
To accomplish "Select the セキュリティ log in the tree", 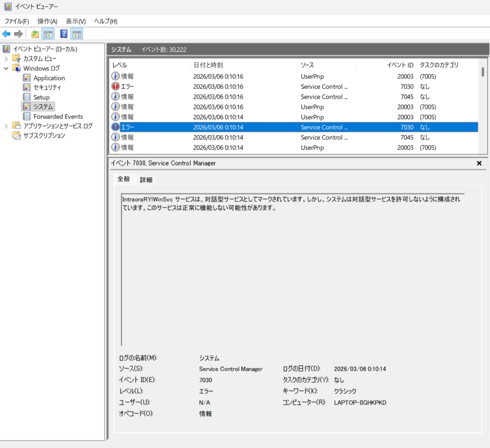I will pos(47,87).
